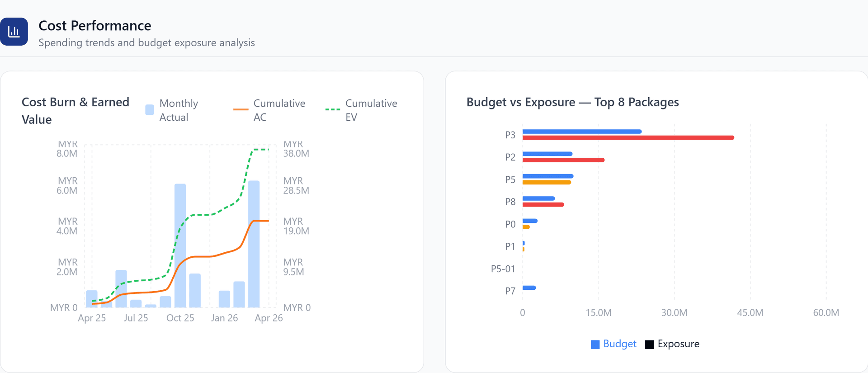Select the P3 blue budget bar
Viewport: 868px width, 373px height.
click(582, 132)
